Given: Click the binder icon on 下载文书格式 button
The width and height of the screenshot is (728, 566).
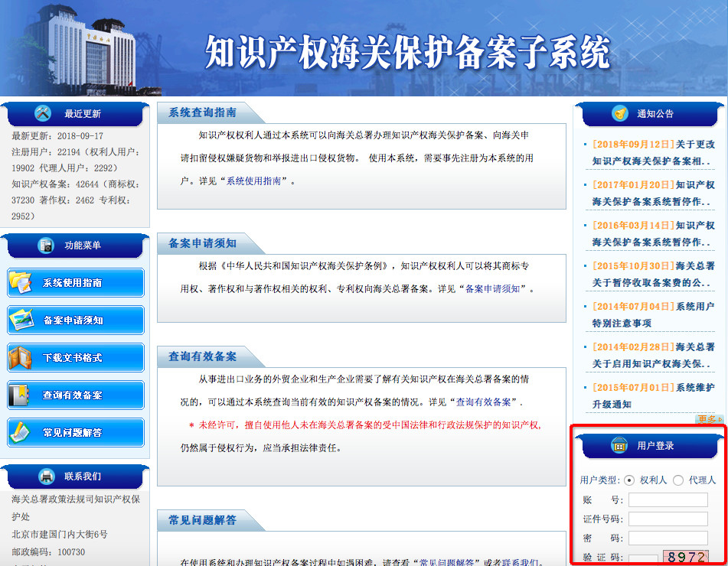Looking at the screenshot, I should pos(20,358).
